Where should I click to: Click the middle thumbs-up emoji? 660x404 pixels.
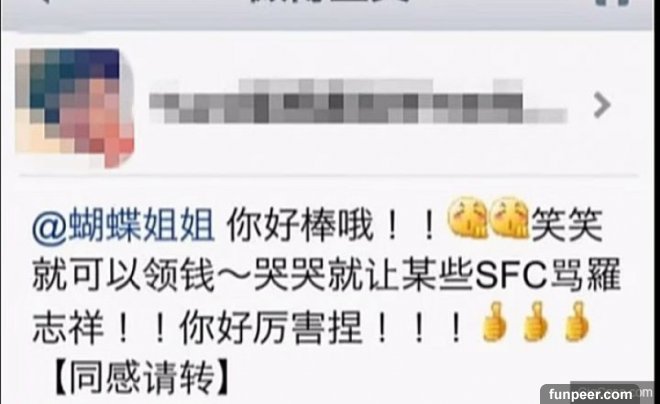(536, 321)
